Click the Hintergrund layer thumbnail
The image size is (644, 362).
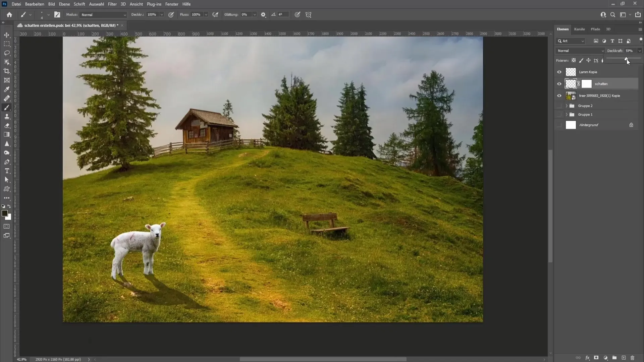pyautogui.click(x=571, y=125)
